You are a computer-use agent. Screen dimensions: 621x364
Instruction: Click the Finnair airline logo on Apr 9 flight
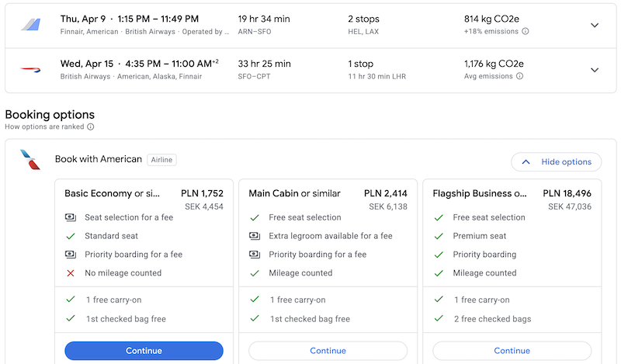tap(31, 25)
